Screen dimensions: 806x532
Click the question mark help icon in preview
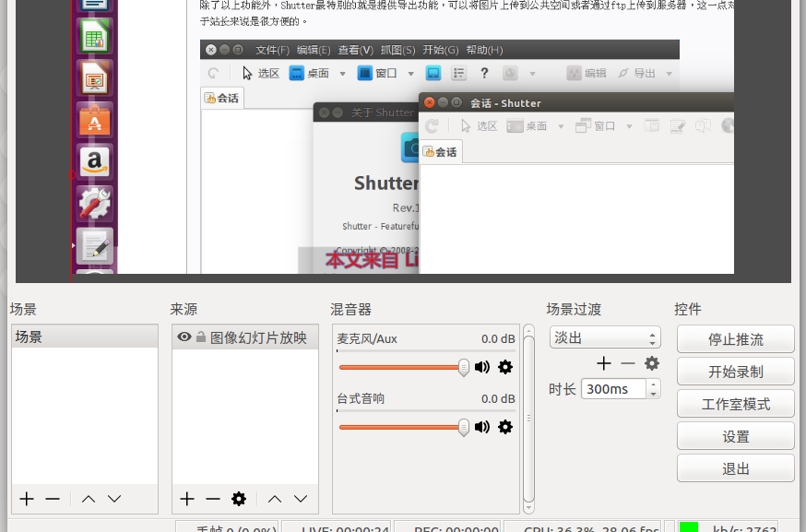coord(484,73)
